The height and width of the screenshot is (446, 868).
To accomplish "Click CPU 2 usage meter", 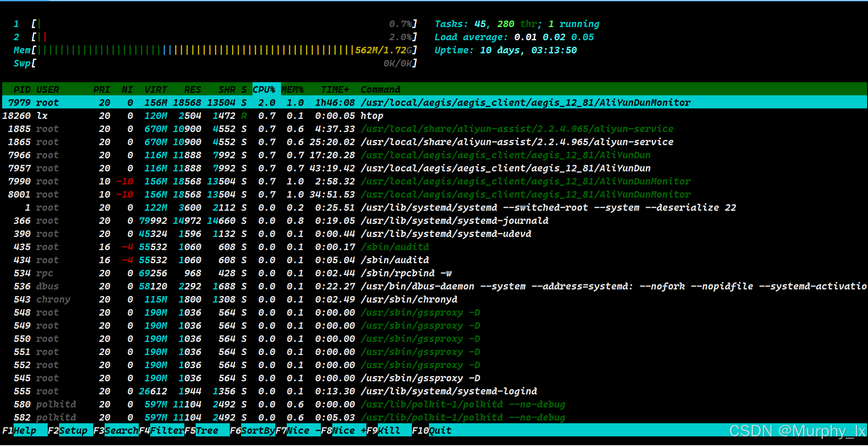I will coord(215,37).
